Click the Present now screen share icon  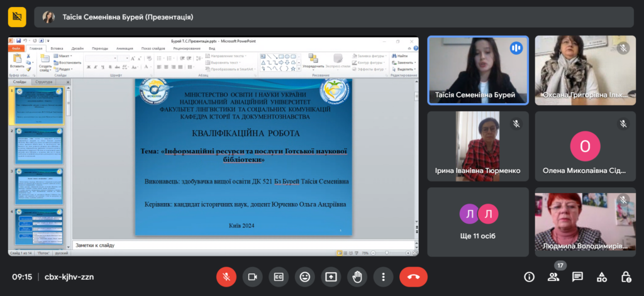pos(331,277)
